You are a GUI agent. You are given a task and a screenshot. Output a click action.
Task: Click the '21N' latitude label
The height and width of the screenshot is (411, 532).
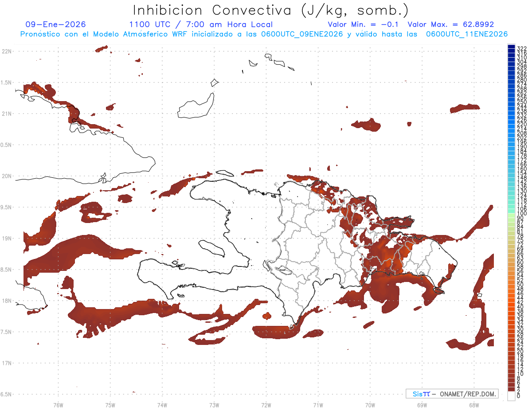point(6,114)
